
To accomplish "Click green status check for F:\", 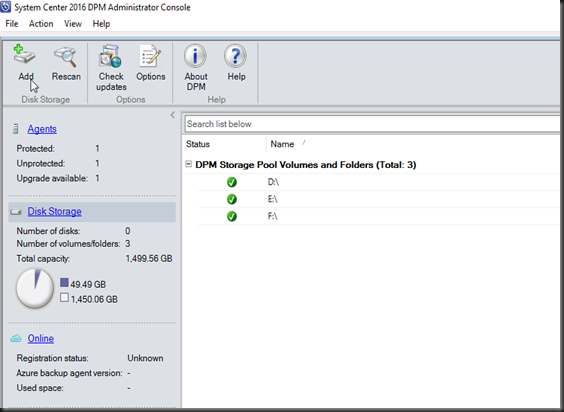I will pyautogui.click(x=232, y=216).
